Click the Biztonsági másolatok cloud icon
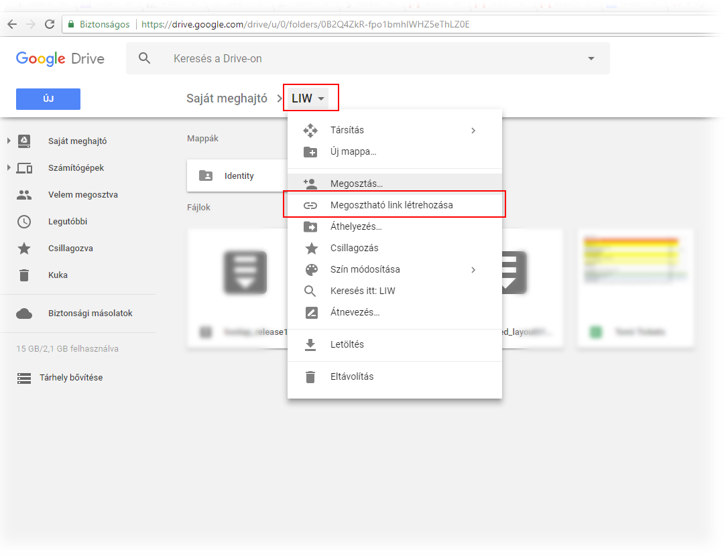This screenshot has width=728, height=560. [24, 313]
